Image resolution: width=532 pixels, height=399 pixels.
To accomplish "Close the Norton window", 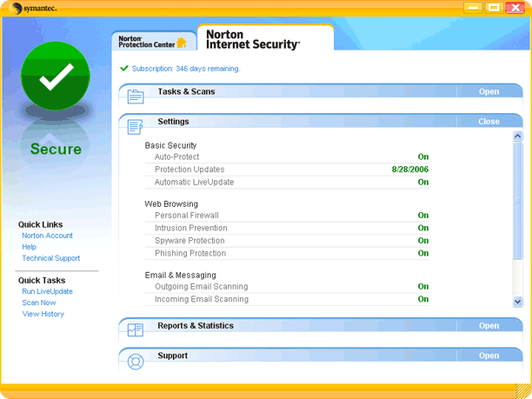I will 515,8.
